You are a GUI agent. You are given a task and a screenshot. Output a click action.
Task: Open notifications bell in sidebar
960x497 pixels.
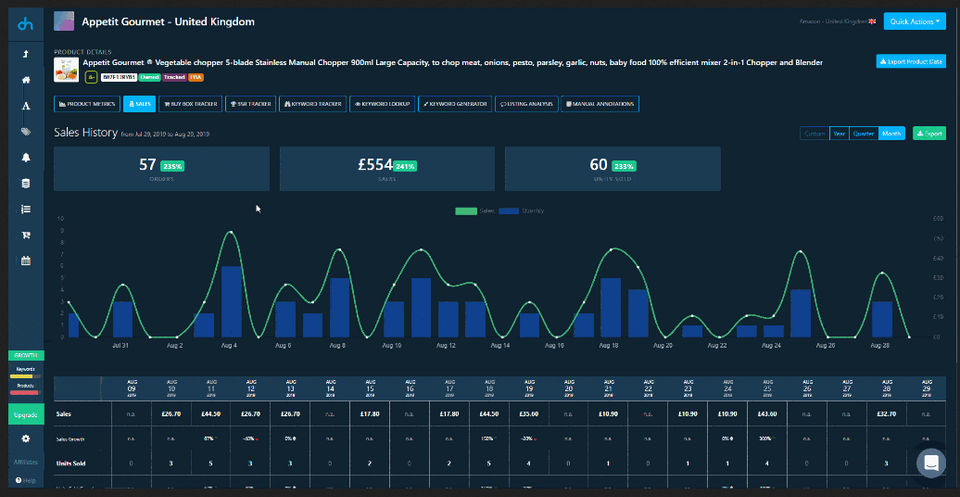point(25,157)
